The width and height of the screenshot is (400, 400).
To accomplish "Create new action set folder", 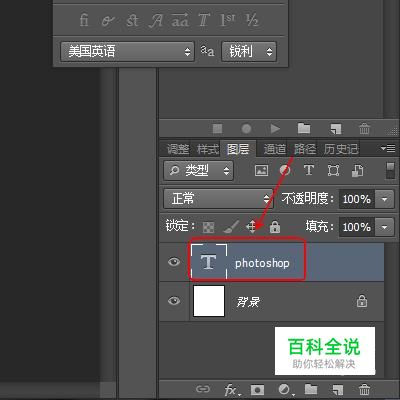I will point(304,128).
